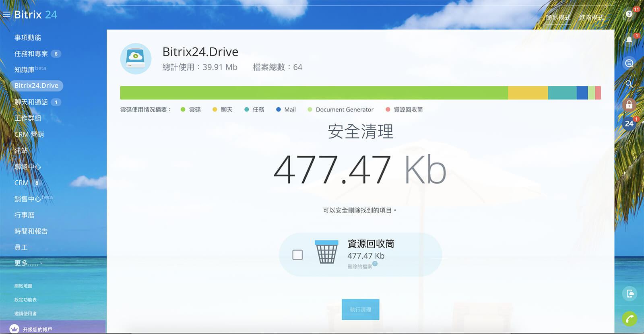Open 任務和專案 in the sidebar
Viewport: 644px width, 334px height.
point(31,54)
